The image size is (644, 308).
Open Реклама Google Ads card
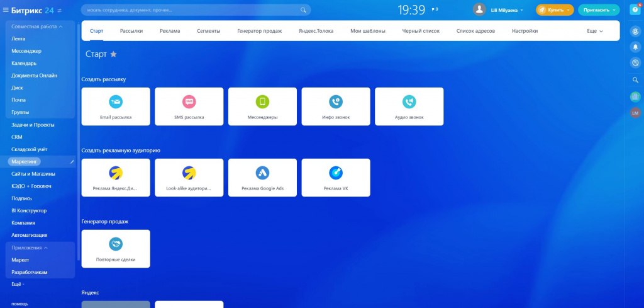click(262, 178)
